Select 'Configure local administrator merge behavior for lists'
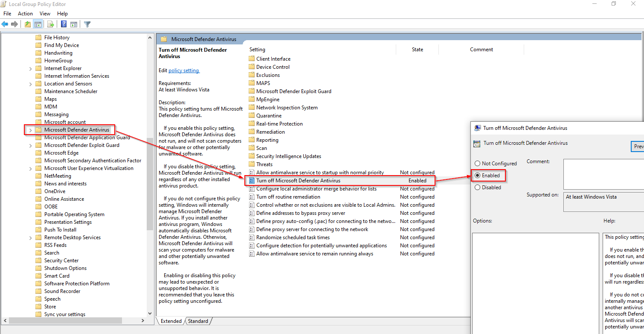The image size is (644, 334). (x=316, y=189)
